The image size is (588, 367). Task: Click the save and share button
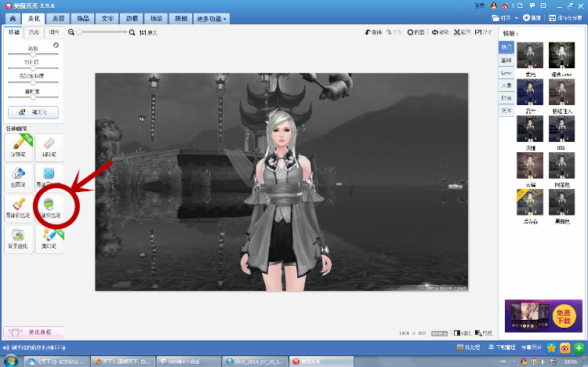click(565, 18)
